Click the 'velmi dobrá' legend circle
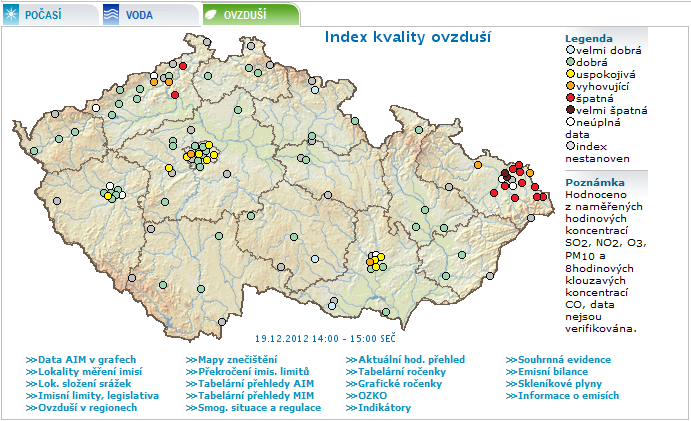The image size is (691, 421). point(570,49)
